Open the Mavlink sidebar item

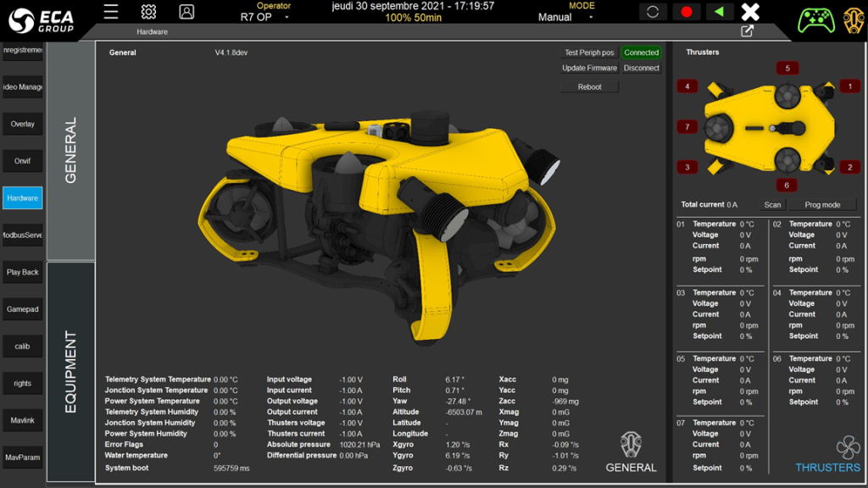pos(22,420)
